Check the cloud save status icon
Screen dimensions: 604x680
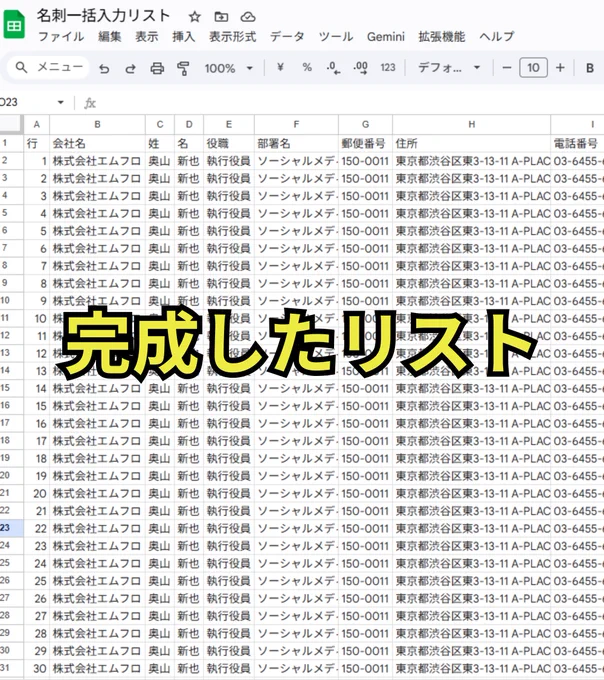[x=248, y=17]
